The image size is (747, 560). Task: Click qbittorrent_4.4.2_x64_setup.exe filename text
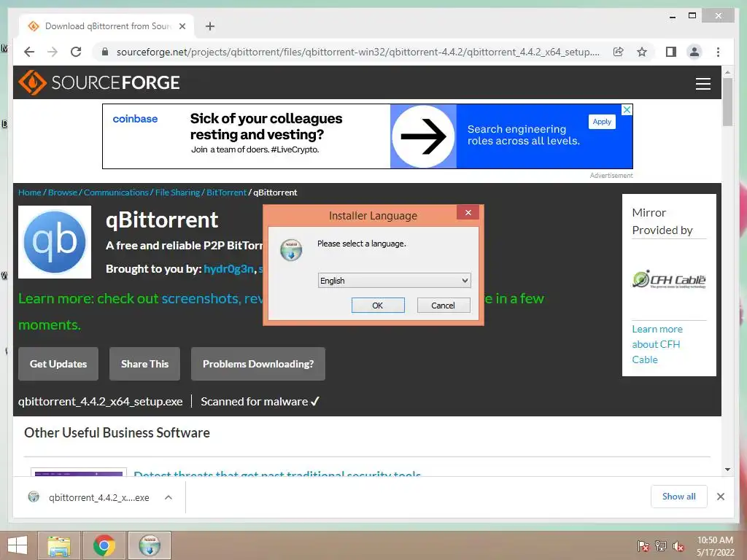pyautogui.click(x=101, y=402)
